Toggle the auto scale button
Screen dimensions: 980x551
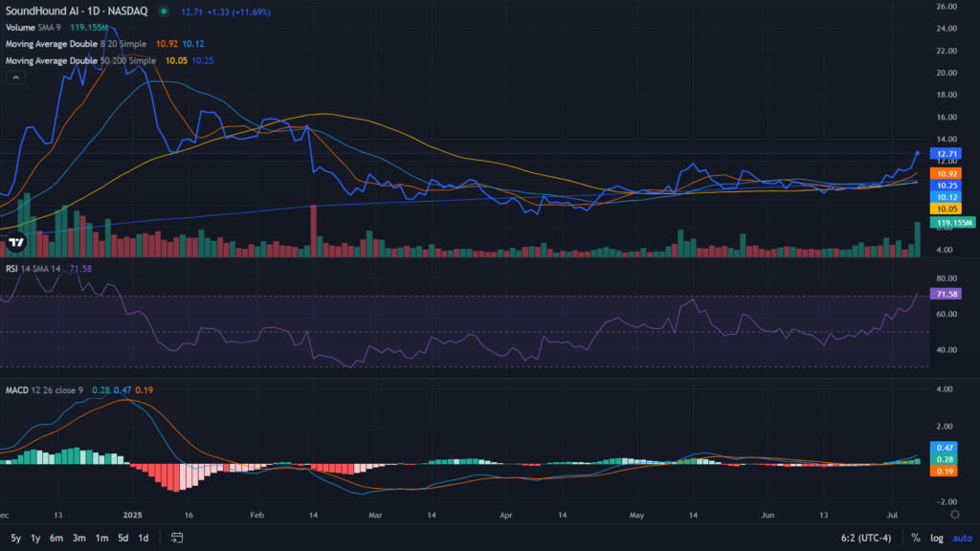pyautogui.click(x=963, y=538)
